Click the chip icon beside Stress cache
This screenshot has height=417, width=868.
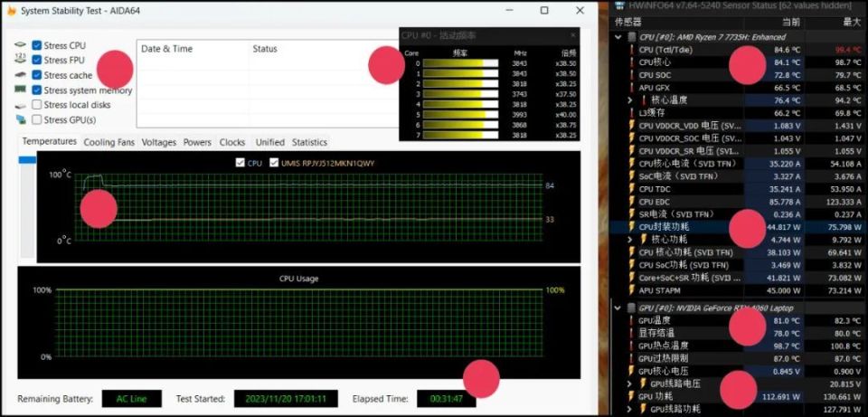click(x=21, y=75)
